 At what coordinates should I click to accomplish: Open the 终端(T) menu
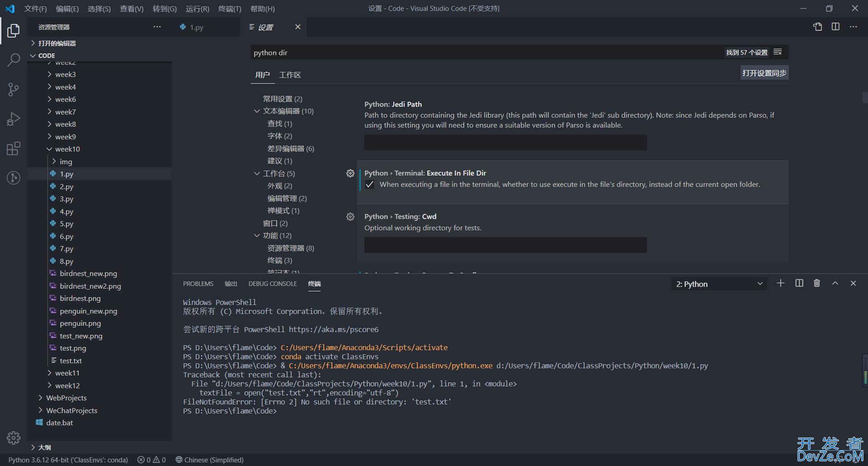(230, 9)
